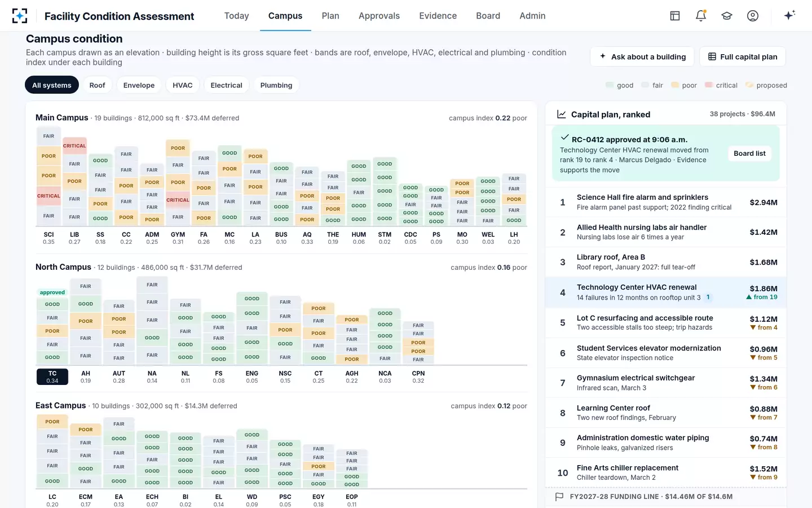812x508 pixels.
Task: Select the SCI building label in Main Campus
Action: click(49, 238)
